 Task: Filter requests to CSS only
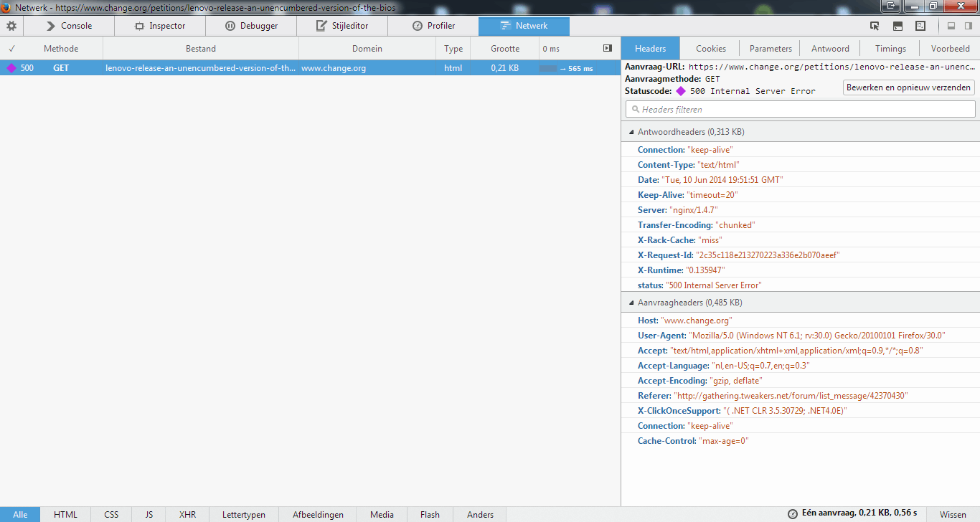tap(111, 514)
